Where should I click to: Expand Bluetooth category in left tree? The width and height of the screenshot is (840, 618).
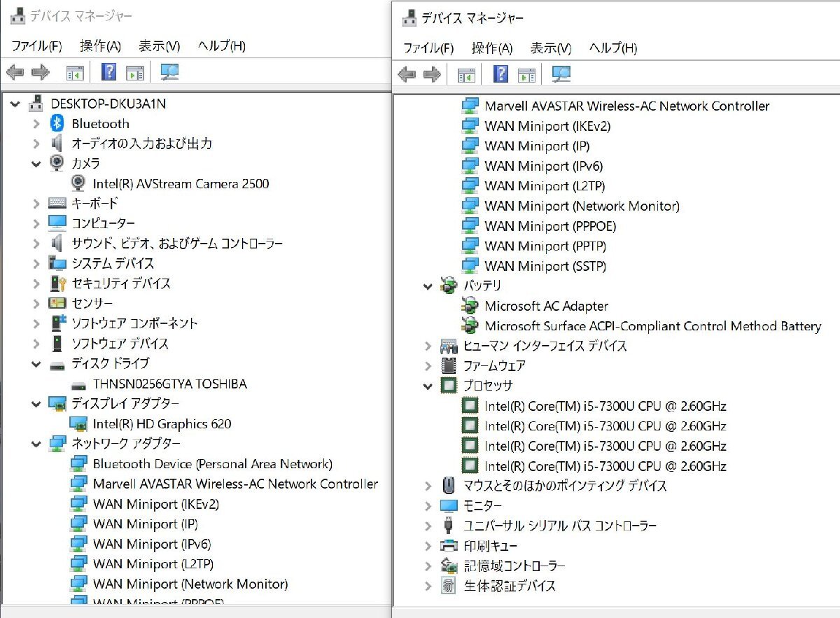[36, 124]
